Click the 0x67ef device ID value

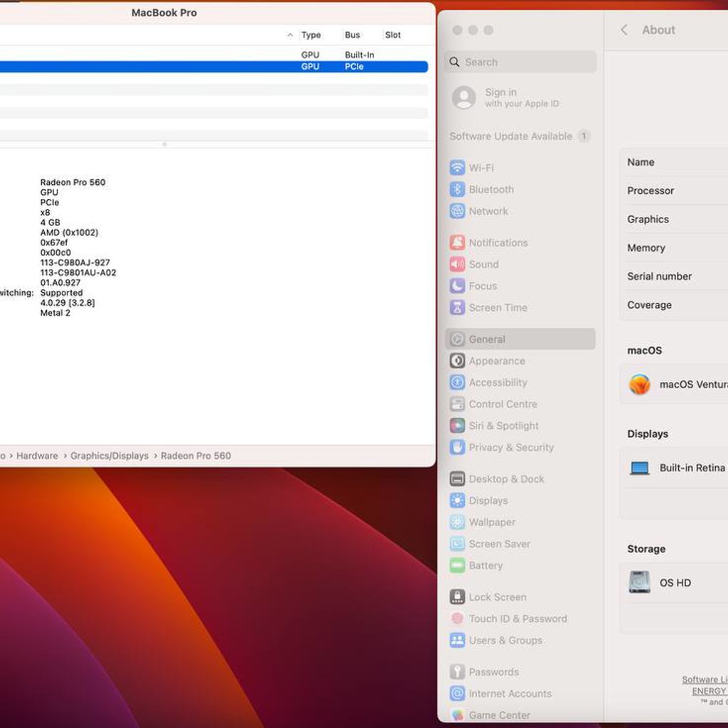pyautogui.click(x=54, y=242)
